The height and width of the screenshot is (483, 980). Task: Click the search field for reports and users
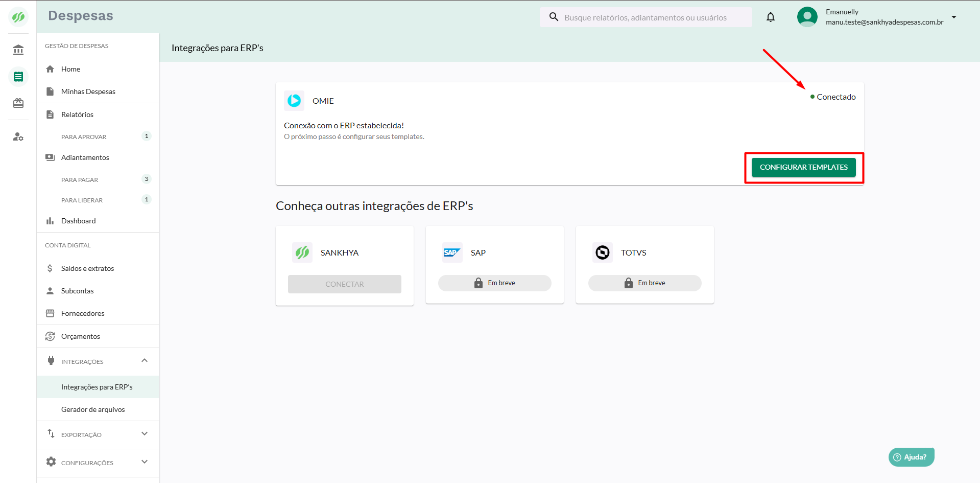point(646,17)
